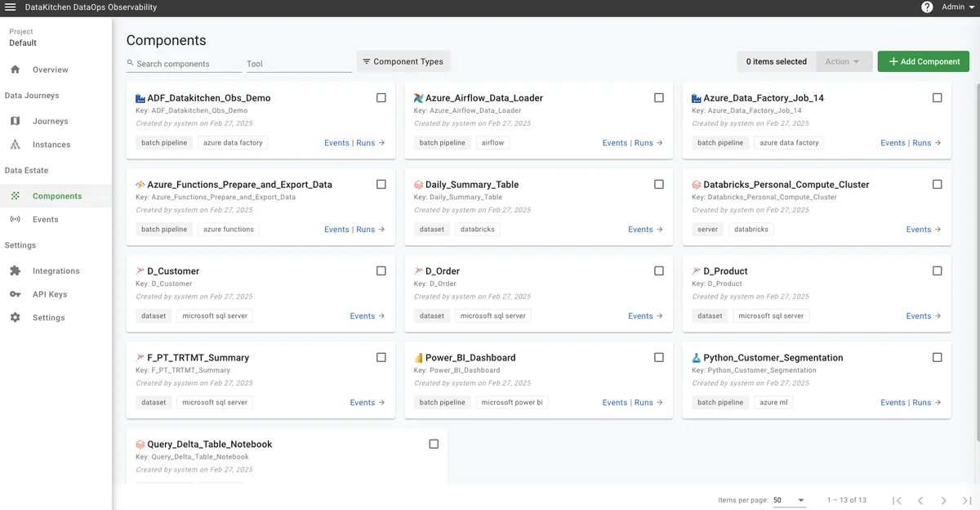Go to the next page arrow
Viewport: 980px width, 510px height.
click(x=943, y=500)
